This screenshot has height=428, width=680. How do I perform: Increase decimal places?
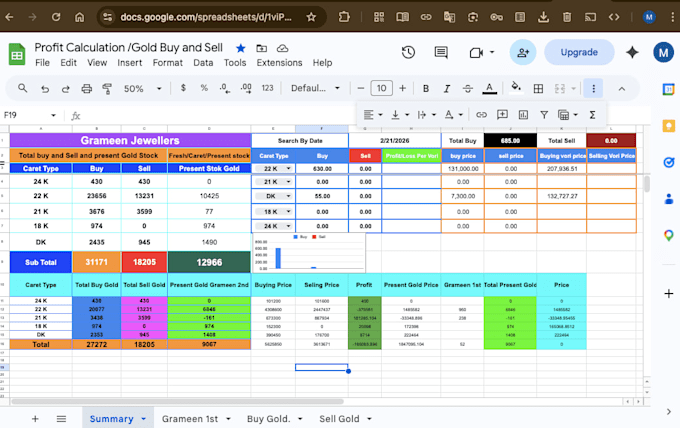coord(246,88)
